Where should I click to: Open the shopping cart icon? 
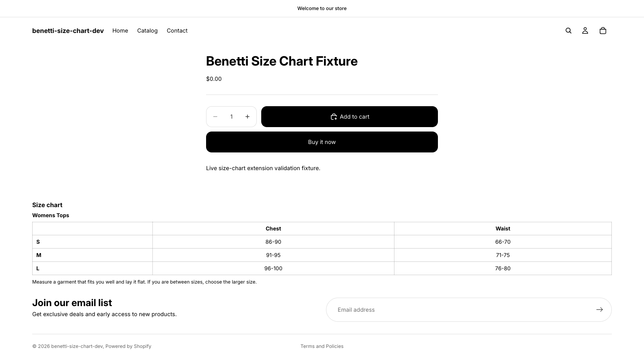pyautogui.click(x=603, y=31)
